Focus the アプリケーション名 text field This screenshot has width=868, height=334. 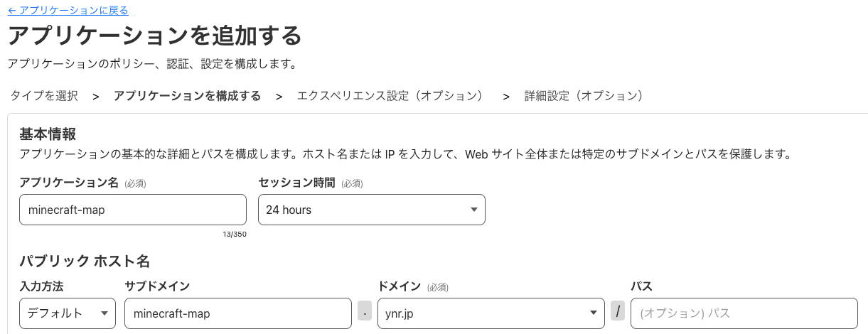pyautogui.click(x=133, y=210)
